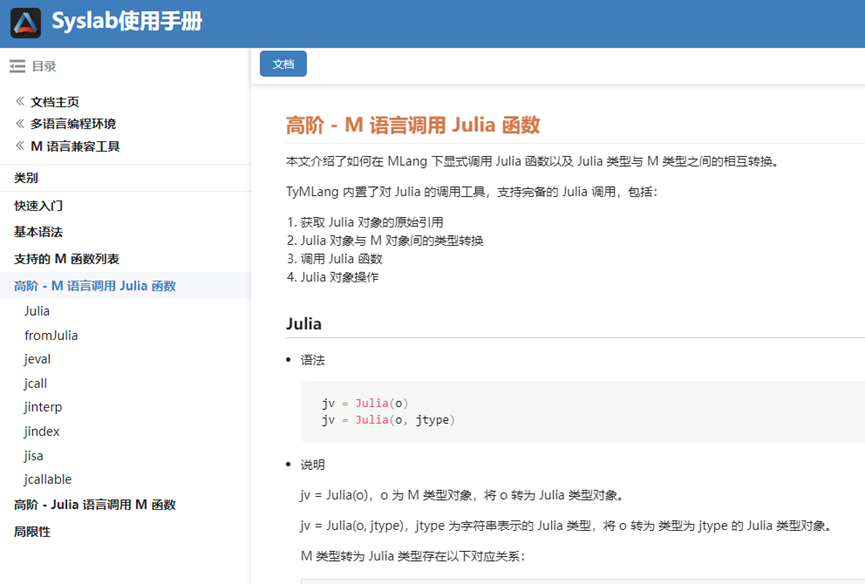Image resolution: width=865 pixels, height=584 pixels.
Task: Click the Syslab使用手册 header title
Action: 127,22
